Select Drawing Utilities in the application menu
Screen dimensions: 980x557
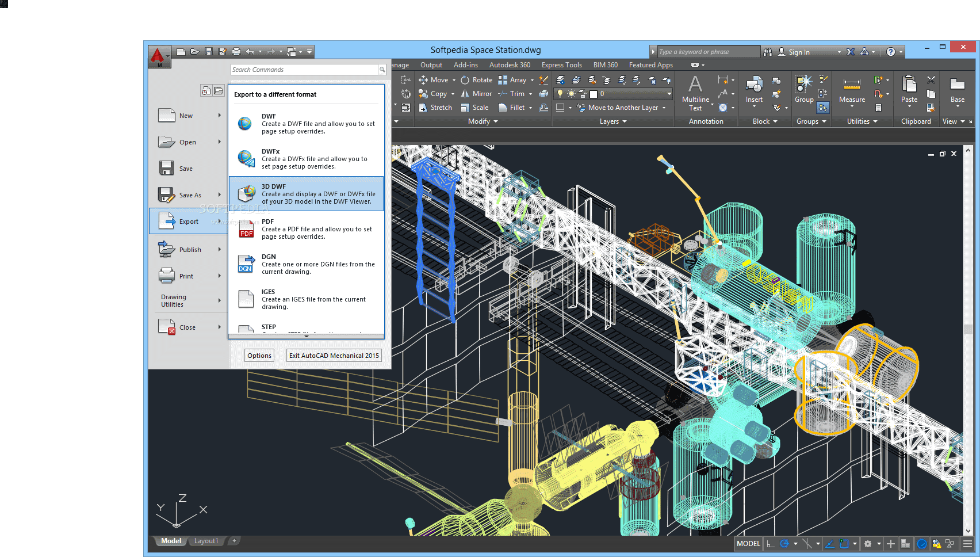point(189,300)
